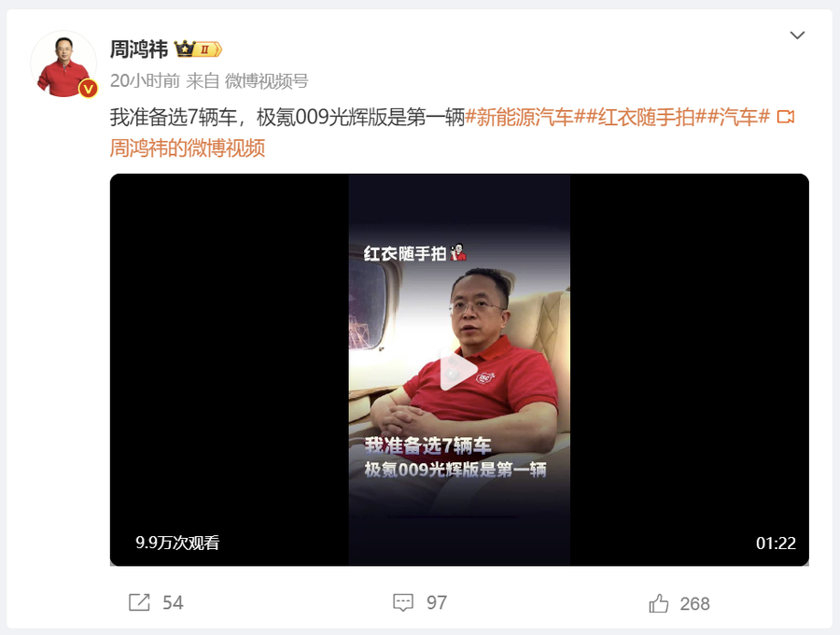This screenshot has height=635, width=840.
Task: Click the gold crown membership badge
Action: (x=198, y=49)
